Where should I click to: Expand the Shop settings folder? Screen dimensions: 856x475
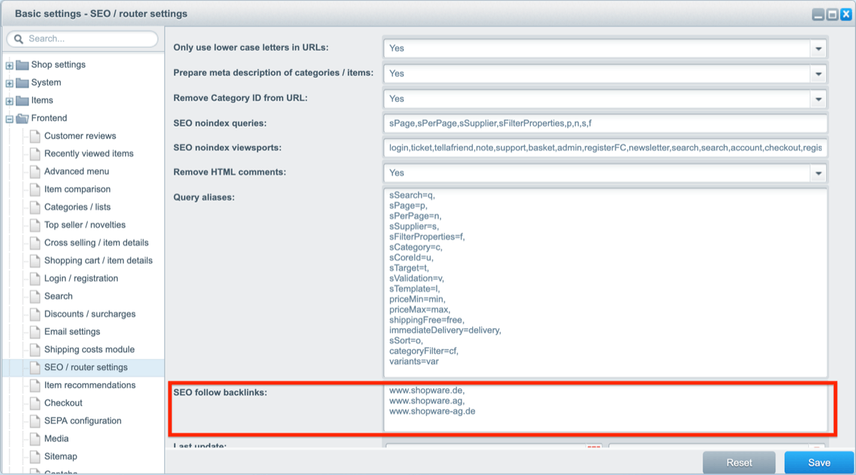[9, 66]
